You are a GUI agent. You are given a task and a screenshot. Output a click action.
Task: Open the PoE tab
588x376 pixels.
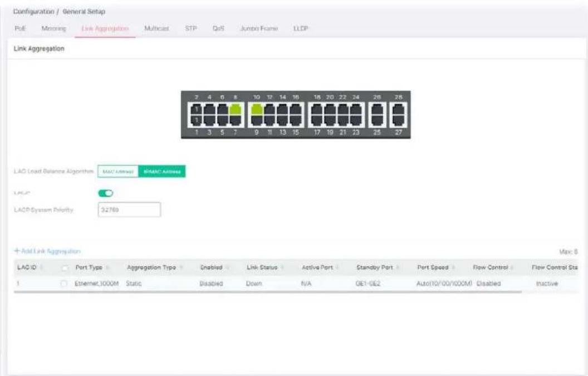(x=20, y=28)
